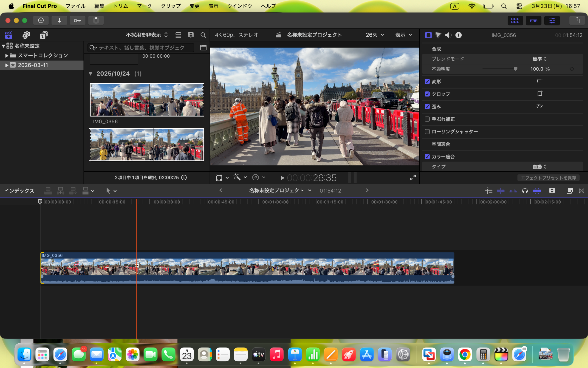Enable the 手ぶれ補正 checkbox
This screenshot has height=368, width=588.
pos(427,119)
